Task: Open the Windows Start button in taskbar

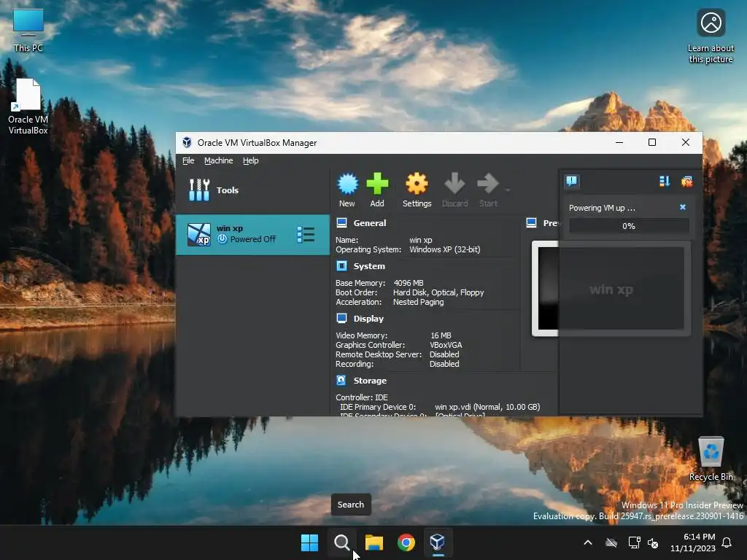Action: pyautogui.click(x=309, y=542)
